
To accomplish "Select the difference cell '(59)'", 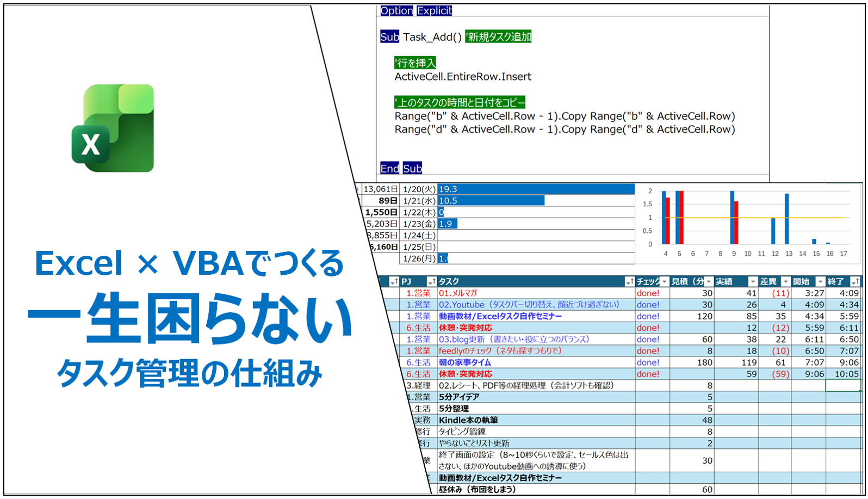I will click(x=774, y=374).
